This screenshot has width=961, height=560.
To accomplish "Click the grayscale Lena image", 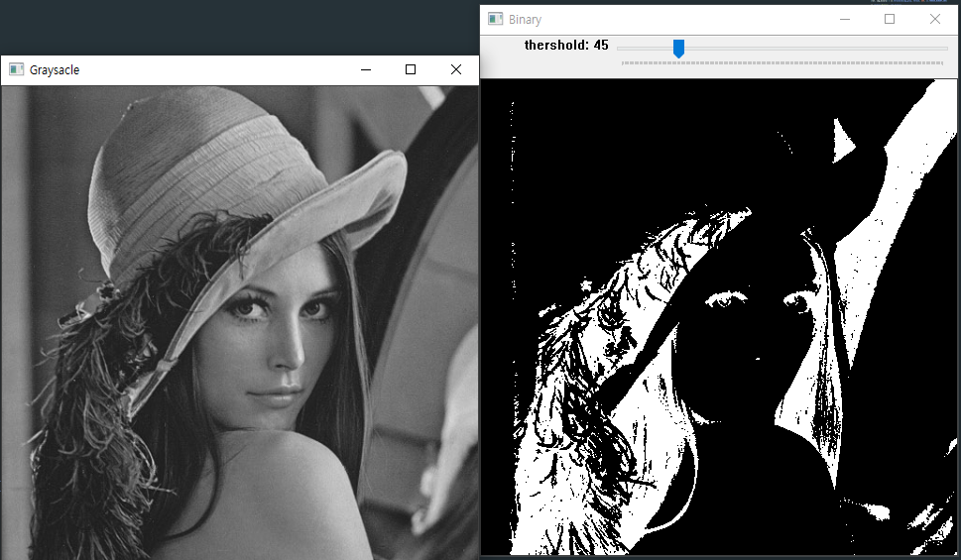I will [x=240, y=322].
